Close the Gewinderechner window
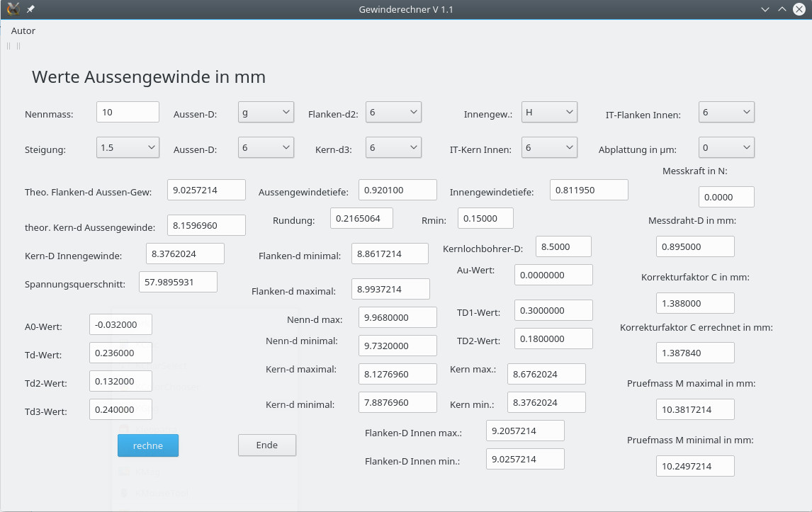 (799, 9)
